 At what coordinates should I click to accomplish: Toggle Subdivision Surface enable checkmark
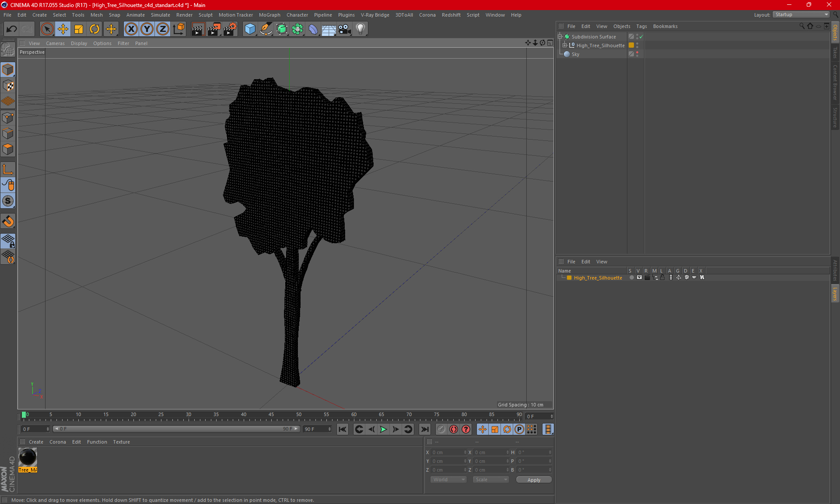tap(641, 37)
